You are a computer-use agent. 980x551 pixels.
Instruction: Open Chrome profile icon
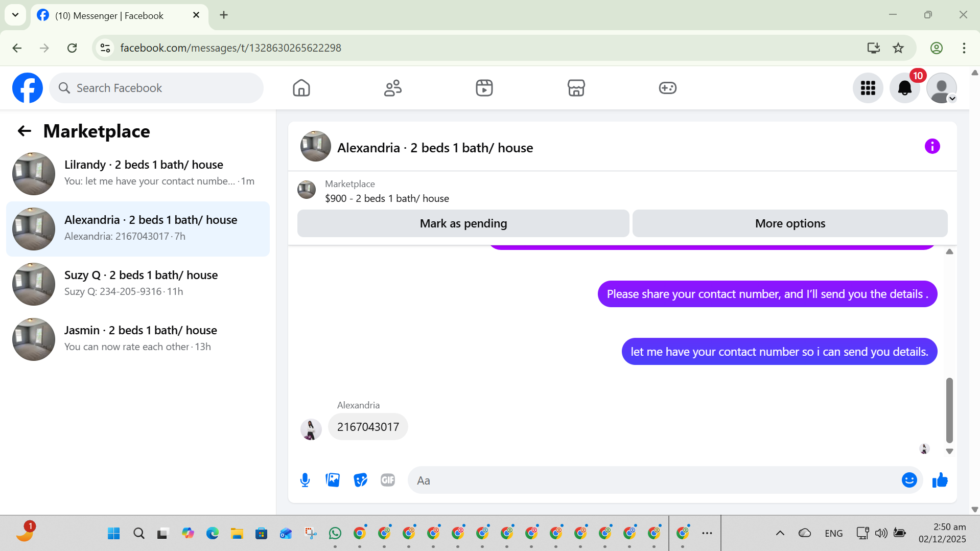point(936,48)
